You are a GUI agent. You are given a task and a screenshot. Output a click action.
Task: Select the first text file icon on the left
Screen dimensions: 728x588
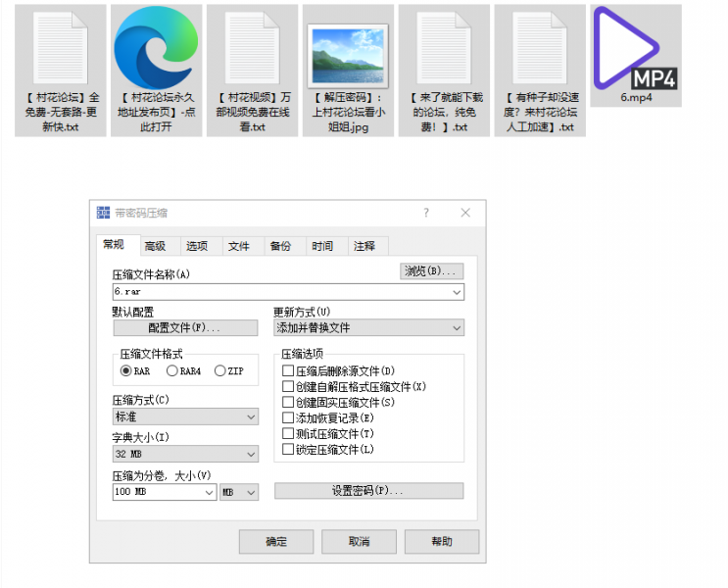61,49
